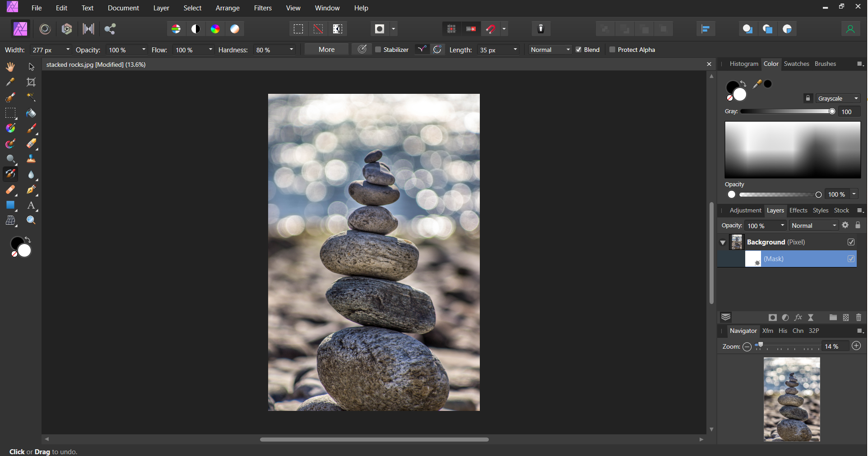This screenshot has width=868, height=456.
Task: Switch to the Swatches tab
Action: point(796,64)
